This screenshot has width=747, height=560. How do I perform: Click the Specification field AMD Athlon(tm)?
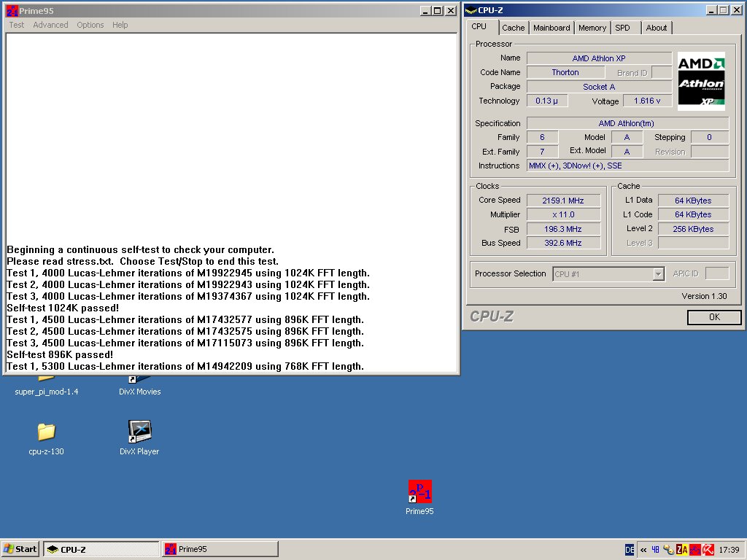tap(627, 122)
